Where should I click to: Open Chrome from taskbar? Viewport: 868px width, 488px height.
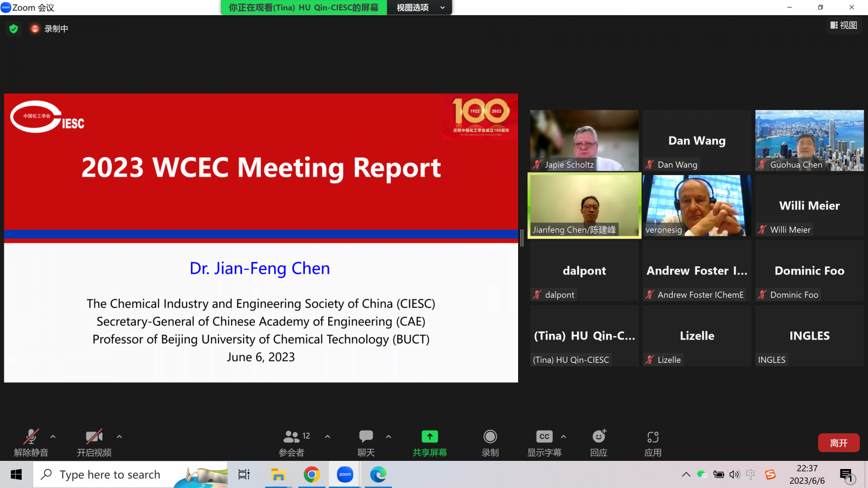[311, 475]
